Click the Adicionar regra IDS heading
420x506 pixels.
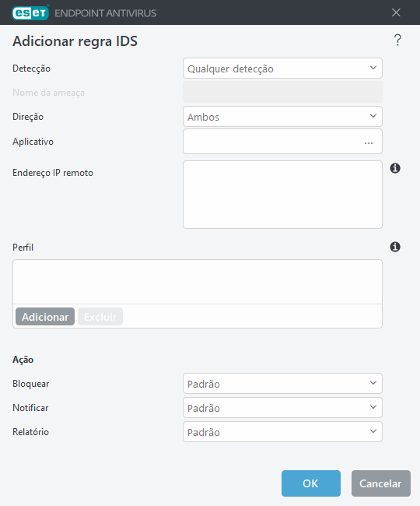(x=75, y=41)
